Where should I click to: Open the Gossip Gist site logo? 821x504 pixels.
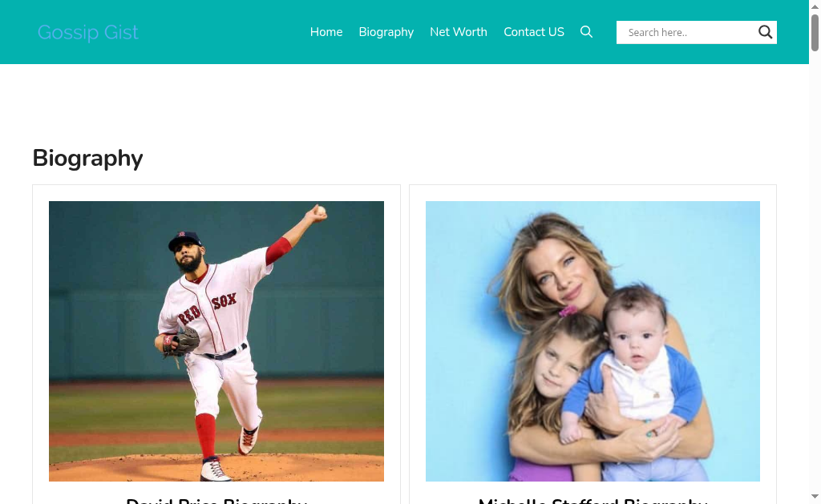(x=88, y=32)
